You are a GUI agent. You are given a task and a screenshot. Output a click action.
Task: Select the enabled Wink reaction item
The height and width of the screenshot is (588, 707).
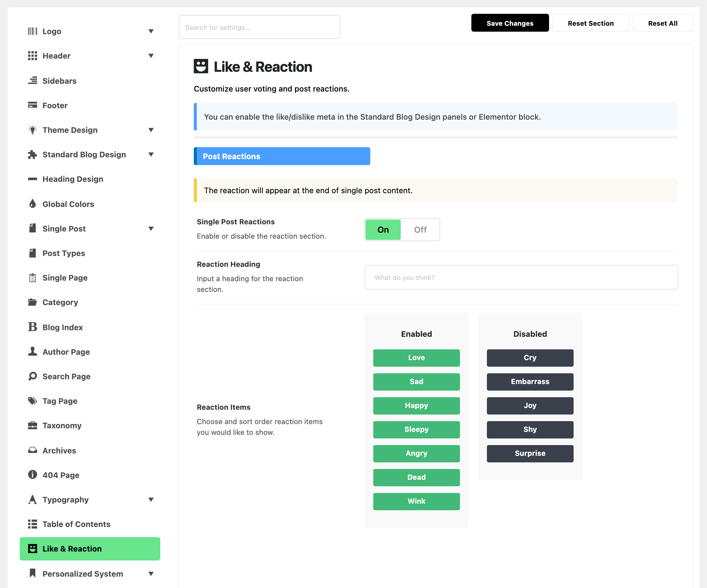point(417,501)
